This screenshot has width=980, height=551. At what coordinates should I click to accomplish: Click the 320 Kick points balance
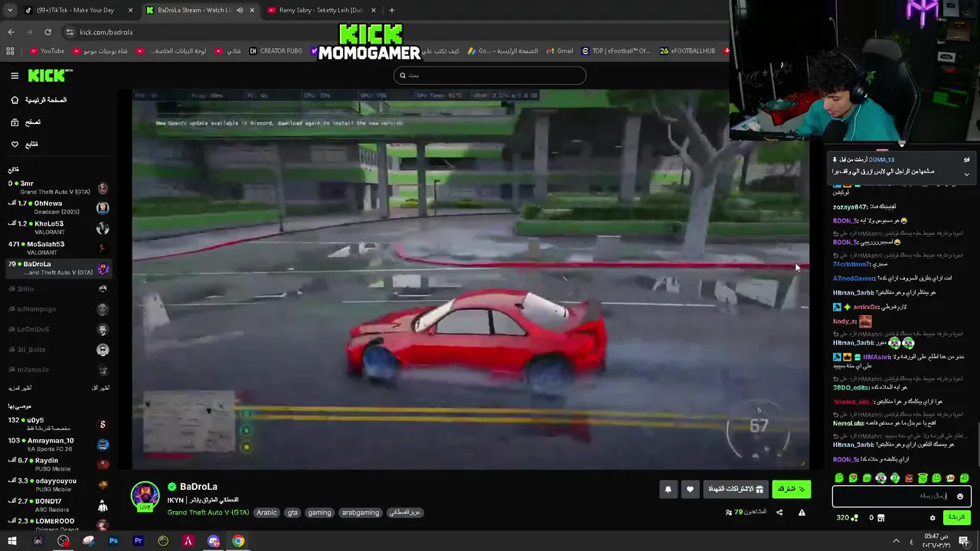point(846,518)
